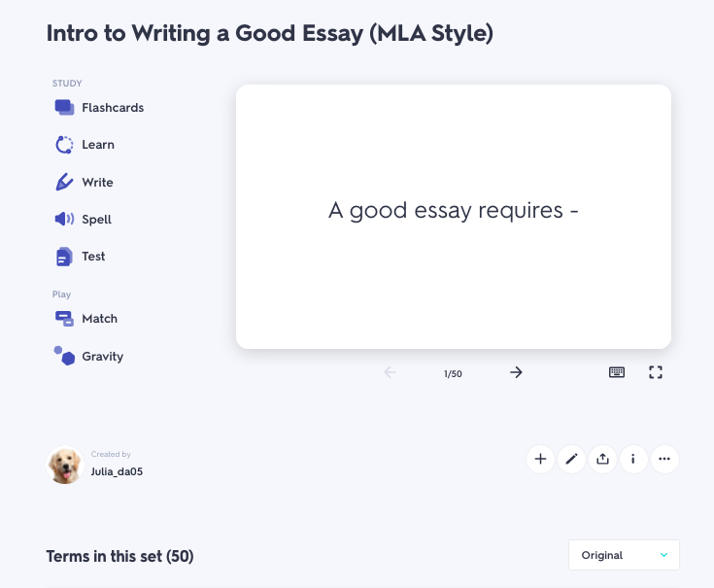The image size is (714, 588).
Task: Open Flashcards study mode
Action: point(112,108)
